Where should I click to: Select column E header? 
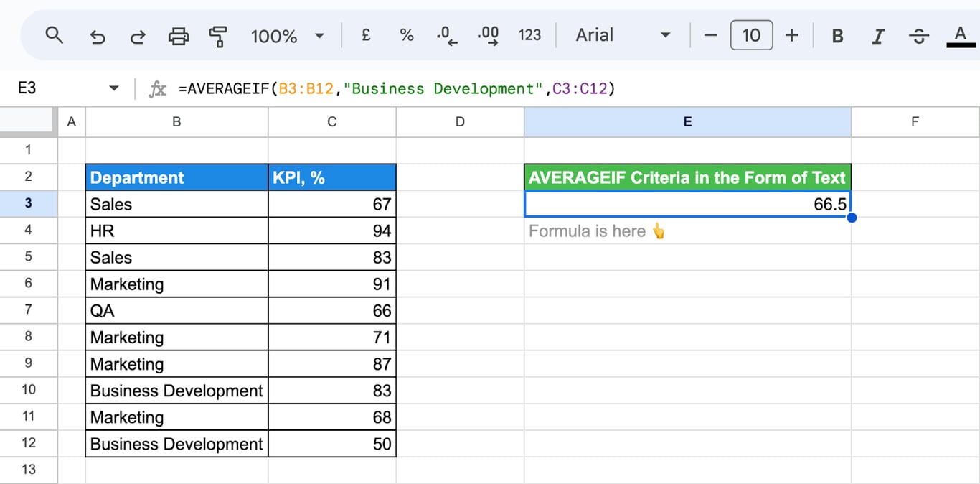pos(687,122)
